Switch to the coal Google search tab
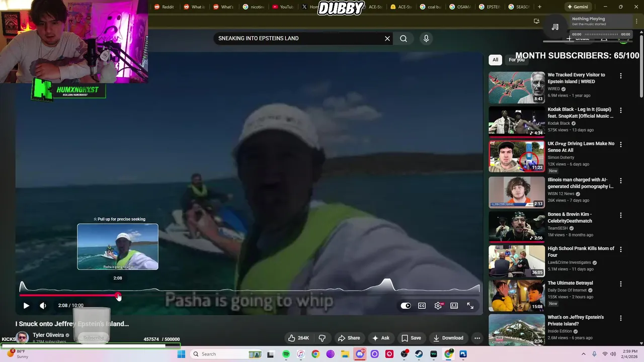This screenshot has width=644, height=362. 430,7
